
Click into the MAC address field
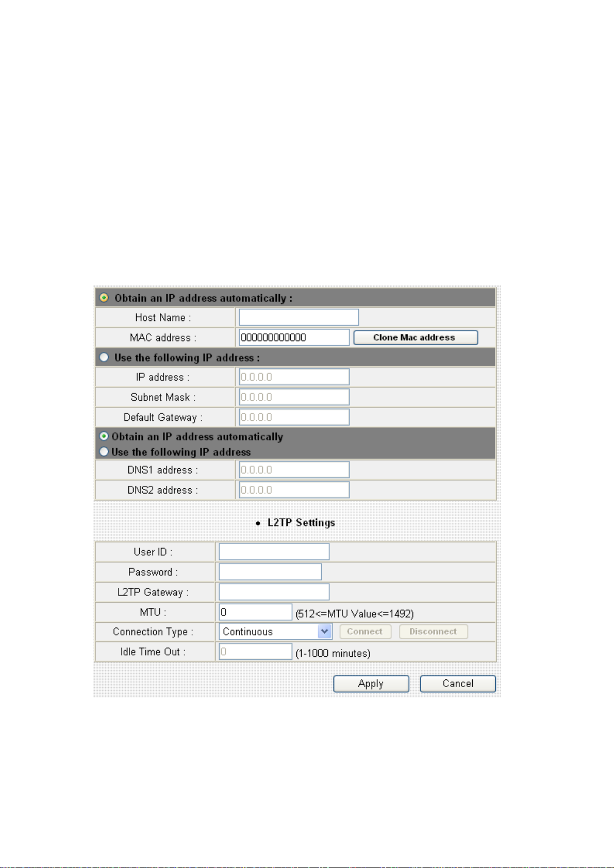294,337
